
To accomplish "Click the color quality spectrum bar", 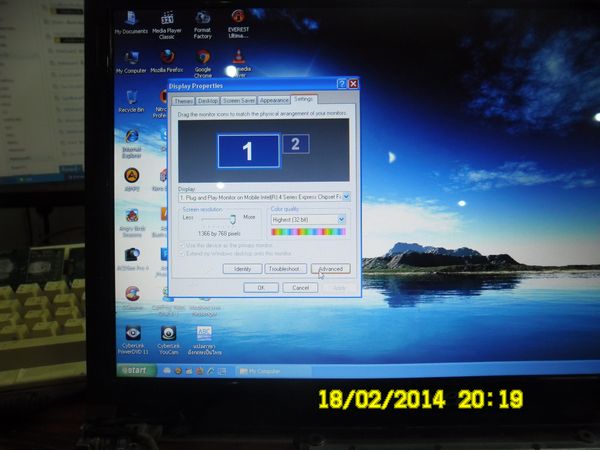I will coord(308,232).
